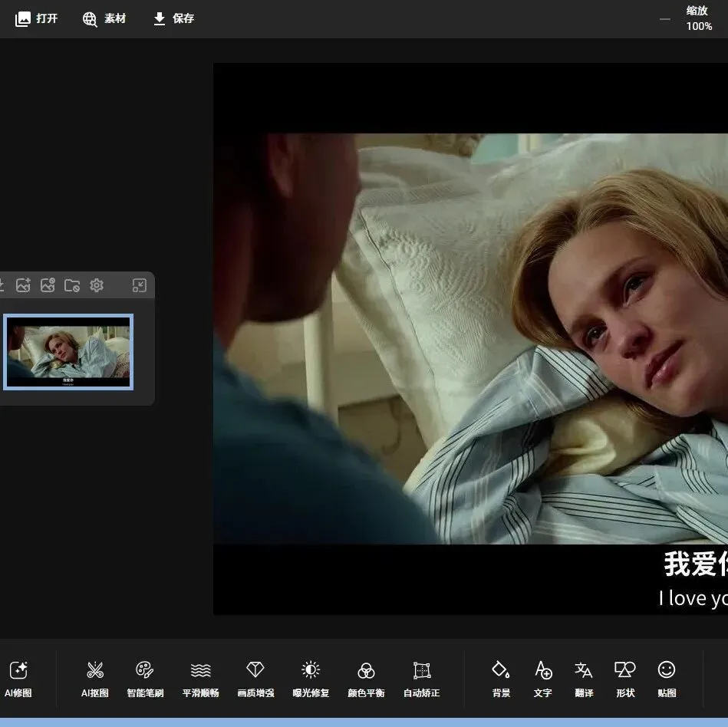Open the AI修图 retouch tool
728x727 pixels.
[x=18, y=679]
